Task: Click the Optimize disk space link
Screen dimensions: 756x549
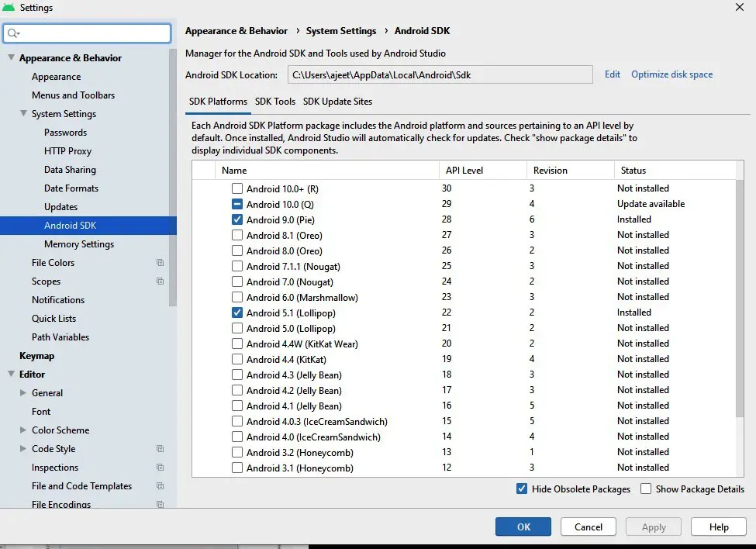Action: tap(671, 74)
